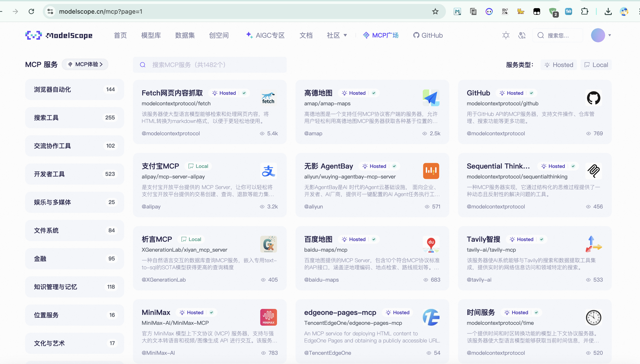The width and height of the screenshot is (640, 364).
Task: Open AIGC专区 navigation tab
Action: click(x=265, y=35)
